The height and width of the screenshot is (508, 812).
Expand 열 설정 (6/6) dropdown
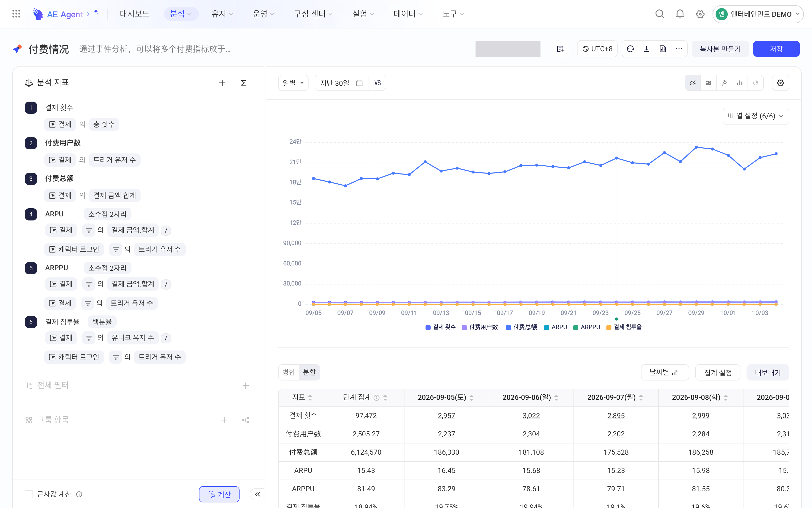click(756, 116)
